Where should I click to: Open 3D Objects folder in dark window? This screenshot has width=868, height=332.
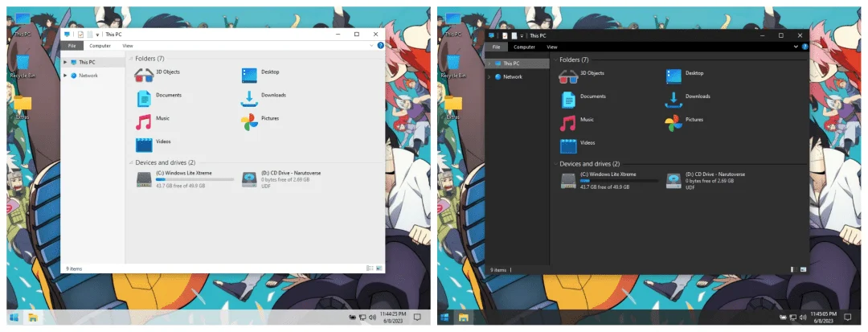click(x=581, y=76)
